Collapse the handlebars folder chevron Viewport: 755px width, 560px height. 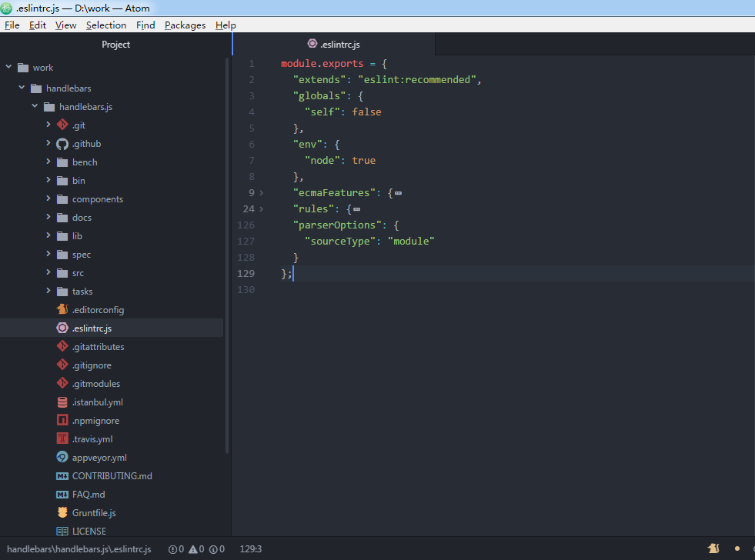click(x=22, y=88)
